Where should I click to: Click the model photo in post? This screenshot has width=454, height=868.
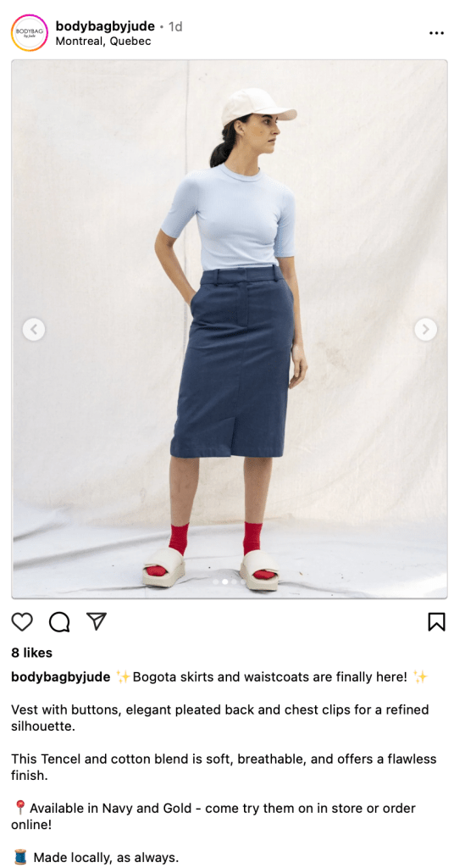point(230,329)
